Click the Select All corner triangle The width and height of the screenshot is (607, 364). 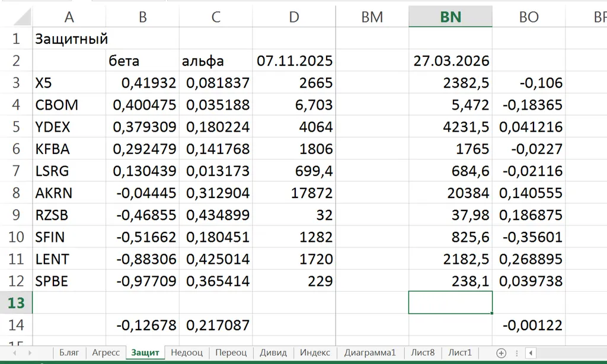tap(23, 17)
